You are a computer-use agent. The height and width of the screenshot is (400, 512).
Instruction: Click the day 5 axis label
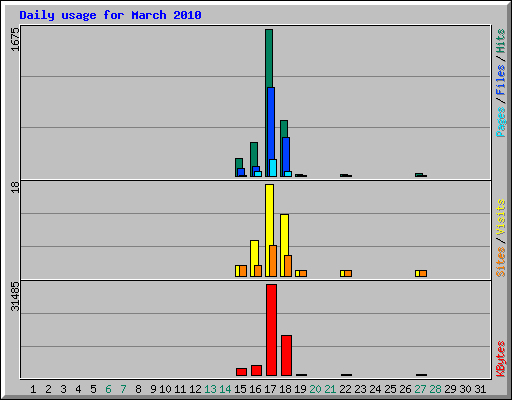[93, 389]
